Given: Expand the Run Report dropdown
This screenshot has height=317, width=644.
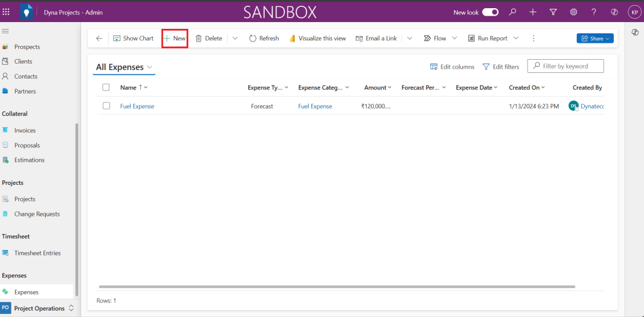Looking at the screenshot, I should pos(516,38).
